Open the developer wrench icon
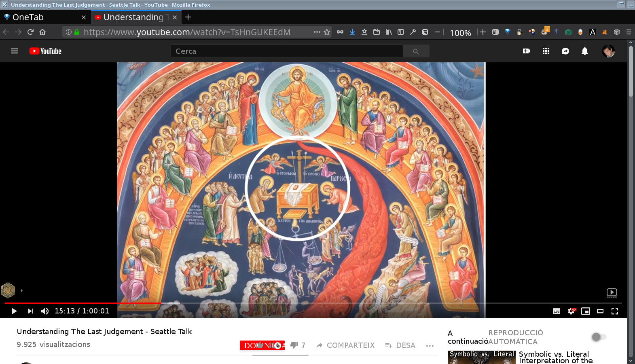 click(413, 32)
